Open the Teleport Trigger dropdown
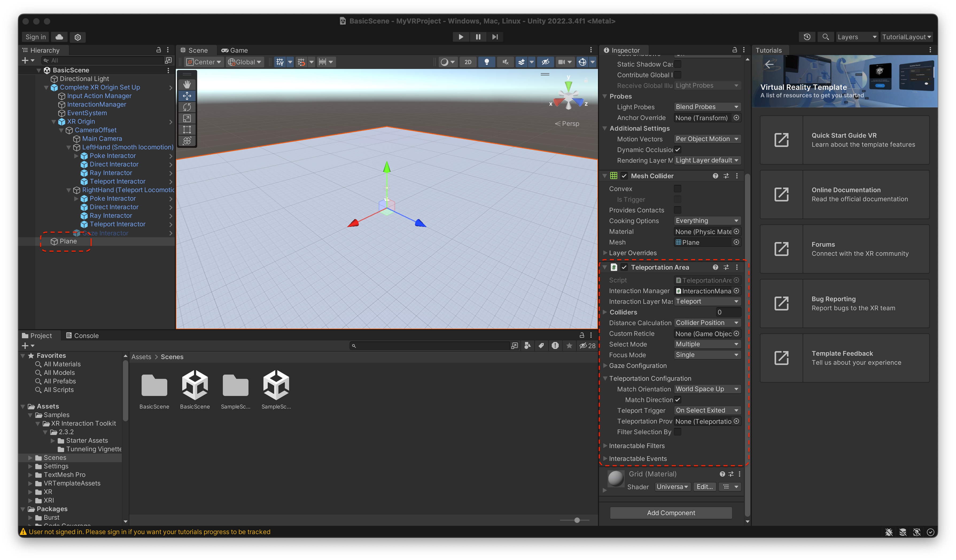This screenshot has width=956, height=560. pyautogui.click(x=707, y=410)
